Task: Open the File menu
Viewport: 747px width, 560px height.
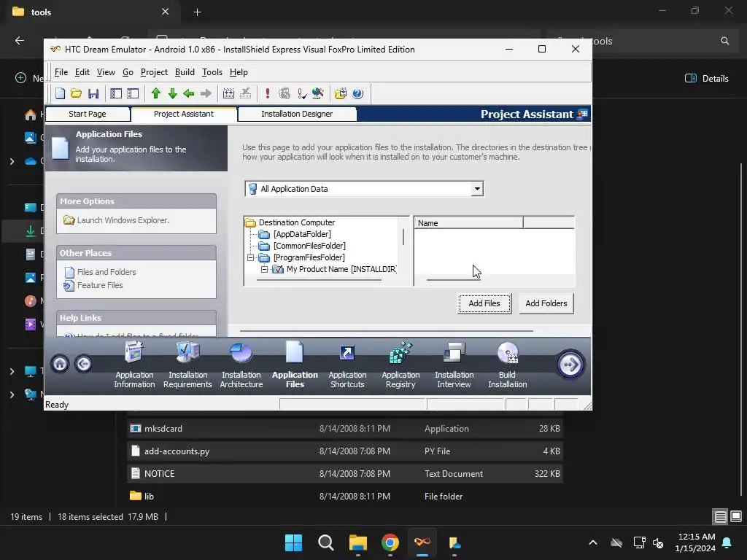Action: click(61, 72)
